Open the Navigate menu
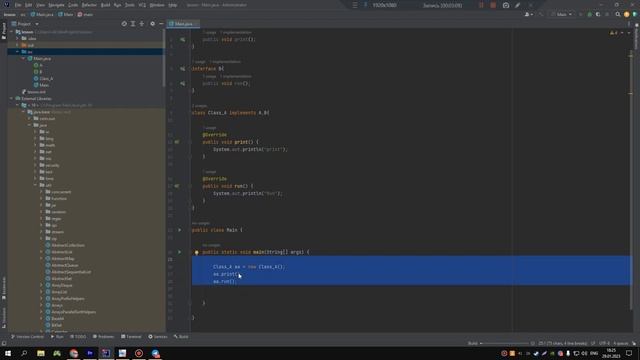640x360 pixels. [x=56, y=5]
